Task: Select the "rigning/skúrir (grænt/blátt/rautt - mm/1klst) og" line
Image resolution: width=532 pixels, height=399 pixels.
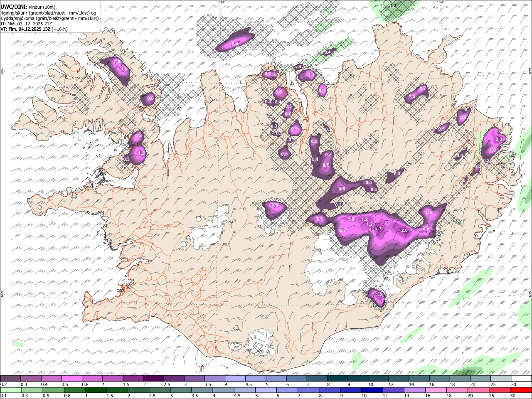Action: click(x=48, y=13)
